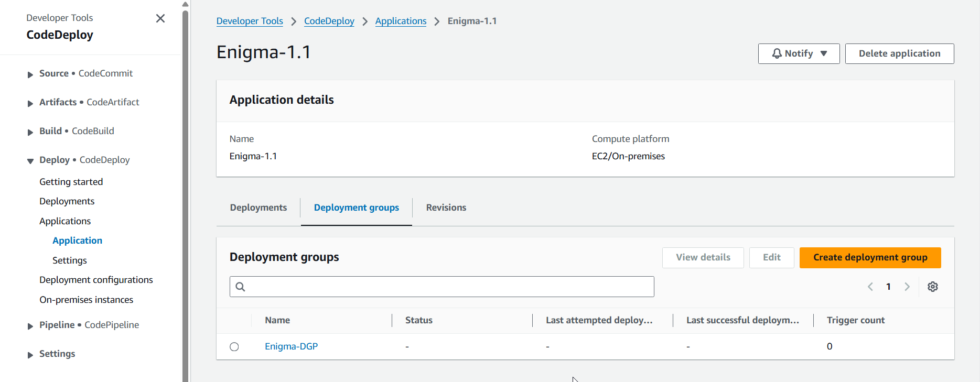Viewport: 980px width, 382px height.
Task: Click Create deployment group button
Action: pyautogui.click(x=870, y=257)
